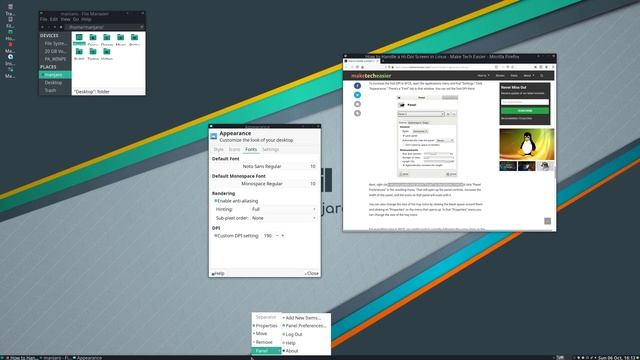This screenshot has width=640, height=360.
Task: Share the article on Twitter
Action: coord(357,95)
